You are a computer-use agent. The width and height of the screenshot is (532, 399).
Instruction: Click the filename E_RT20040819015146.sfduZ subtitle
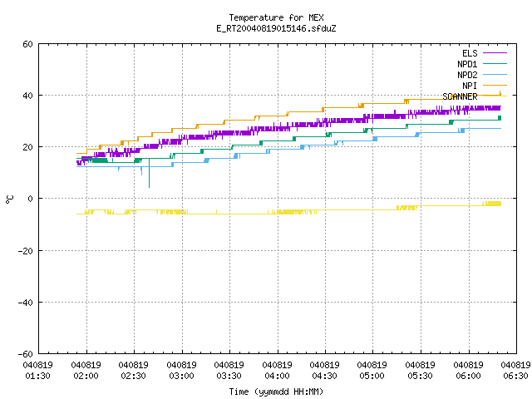(276, 28)
